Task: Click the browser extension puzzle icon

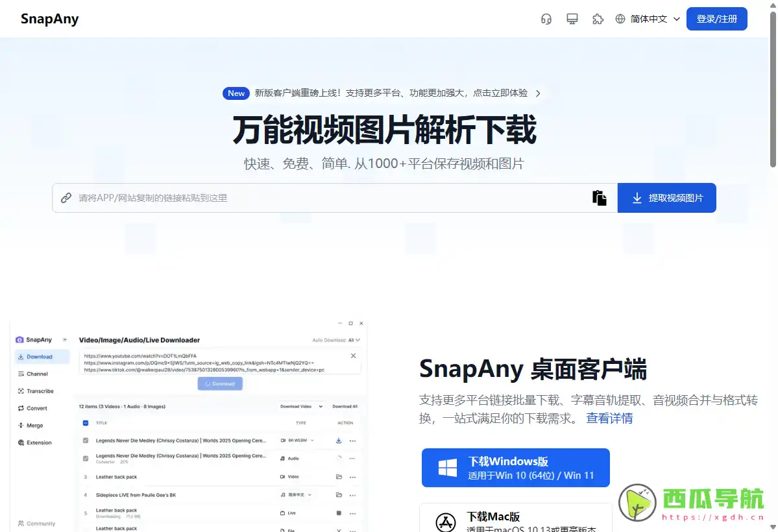Action: (x=598, y=19)
